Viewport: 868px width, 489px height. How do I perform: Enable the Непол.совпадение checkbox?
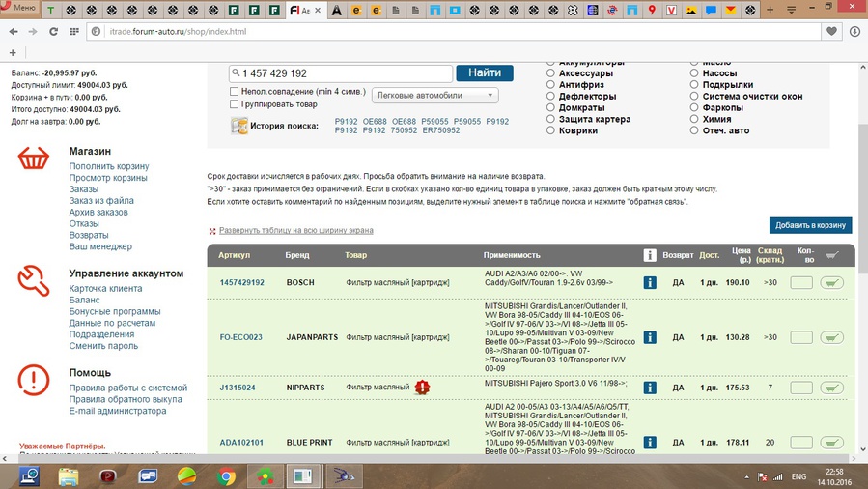click(x=235, y=92)
